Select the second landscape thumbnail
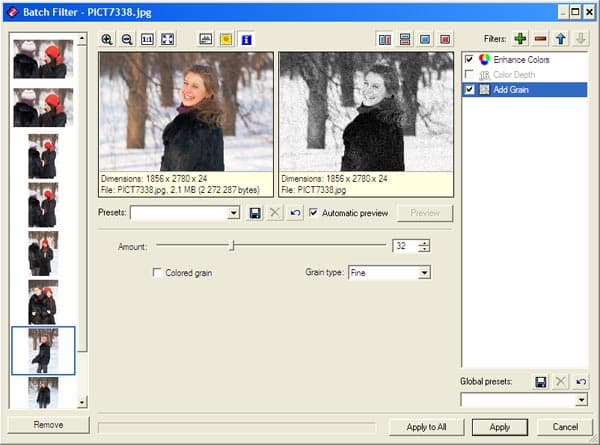600x445 pixels. [43, 108]
